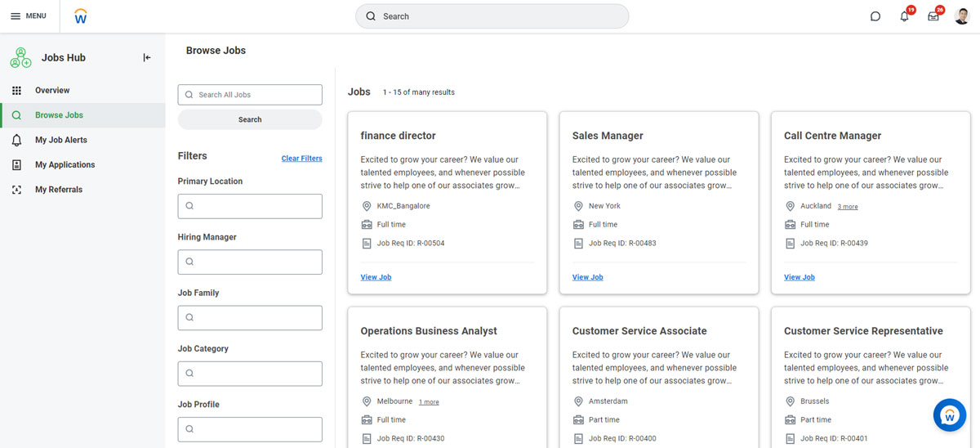Screen dimensions: 980x448
Task: Open the Job Profile filter box
Action: (250, 429)
